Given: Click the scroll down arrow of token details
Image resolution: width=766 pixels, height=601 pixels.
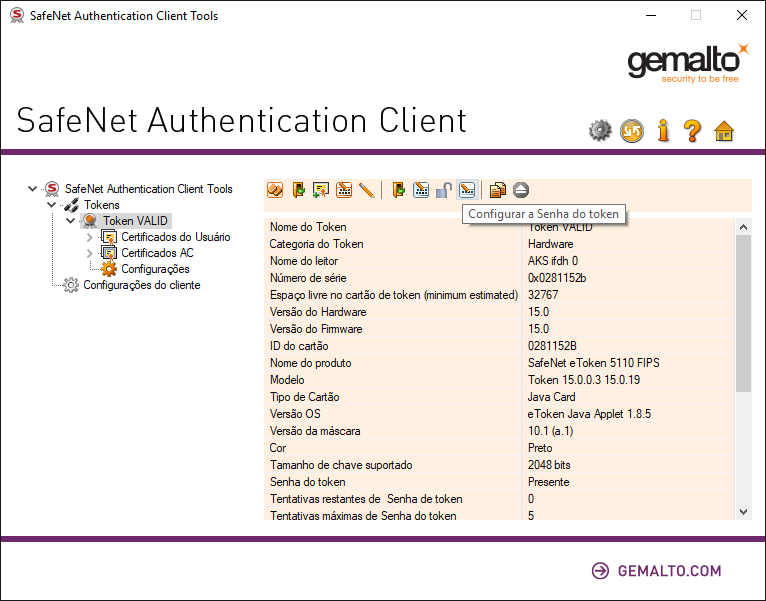Looking at the screenshot, I should point(743,511).
